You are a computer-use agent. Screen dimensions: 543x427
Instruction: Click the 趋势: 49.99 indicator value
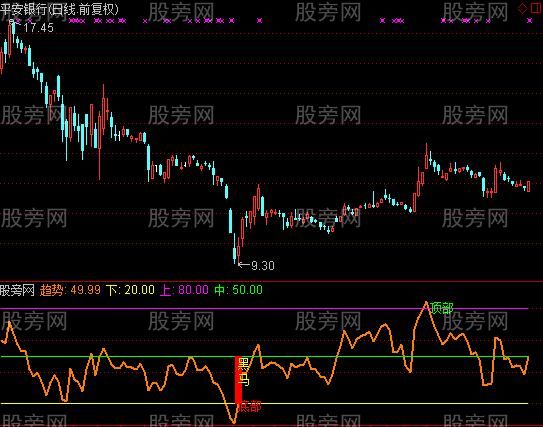(70, 290)
